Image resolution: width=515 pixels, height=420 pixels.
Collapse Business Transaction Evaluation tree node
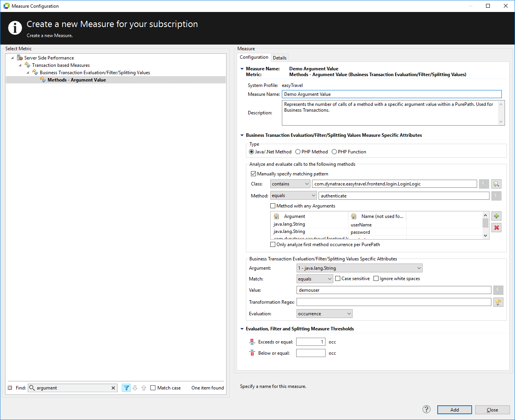click(28, 72)
